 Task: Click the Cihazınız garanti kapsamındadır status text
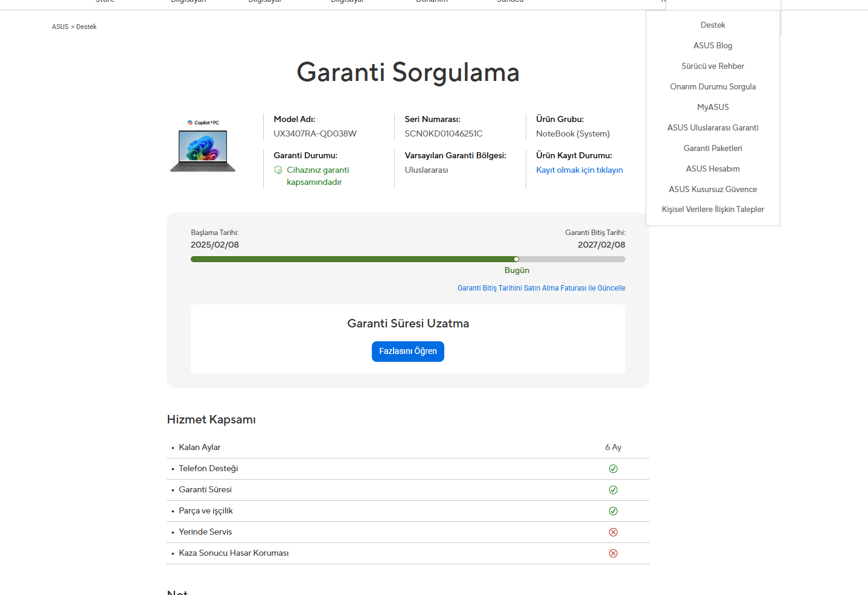[318, 176]
